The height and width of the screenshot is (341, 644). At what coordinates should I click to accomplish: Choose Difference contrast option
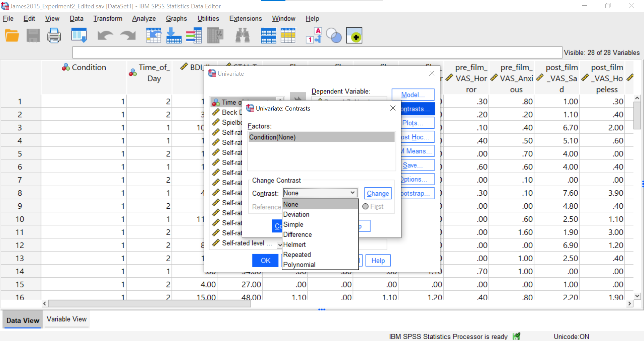pos(320,234)
